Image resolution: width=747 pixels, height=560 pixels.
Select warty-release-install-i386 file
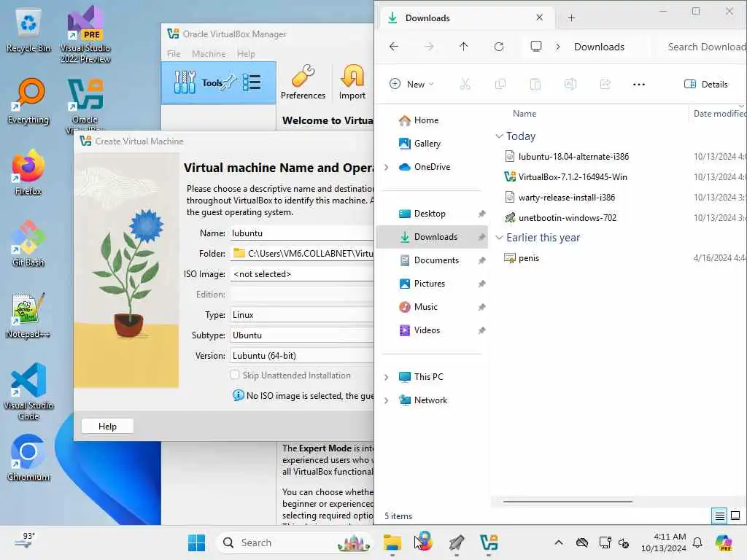click(566, 198)
